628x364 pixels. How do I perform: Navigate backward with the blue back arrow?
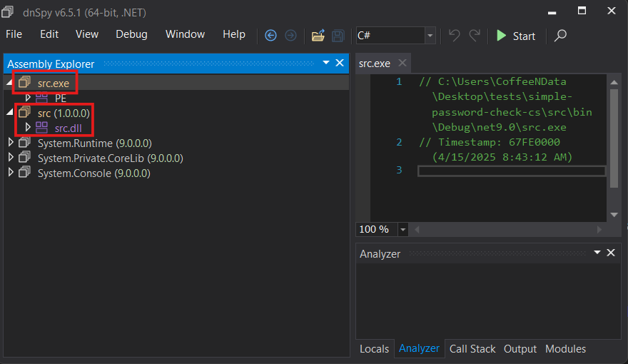tap(270, 36)
